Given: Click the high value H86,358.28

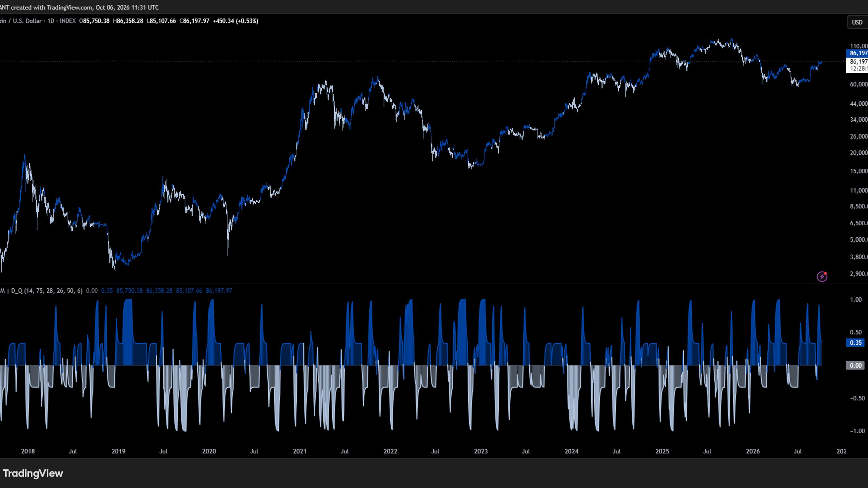Looking at the screenshot, I should [128, 21].
